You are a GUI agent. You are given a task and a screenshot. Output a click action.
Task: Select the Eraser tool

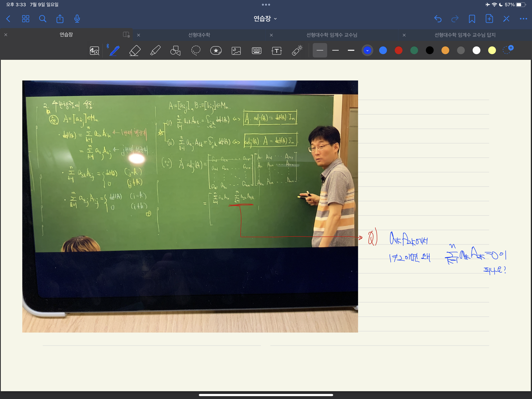tap(135, 50)
